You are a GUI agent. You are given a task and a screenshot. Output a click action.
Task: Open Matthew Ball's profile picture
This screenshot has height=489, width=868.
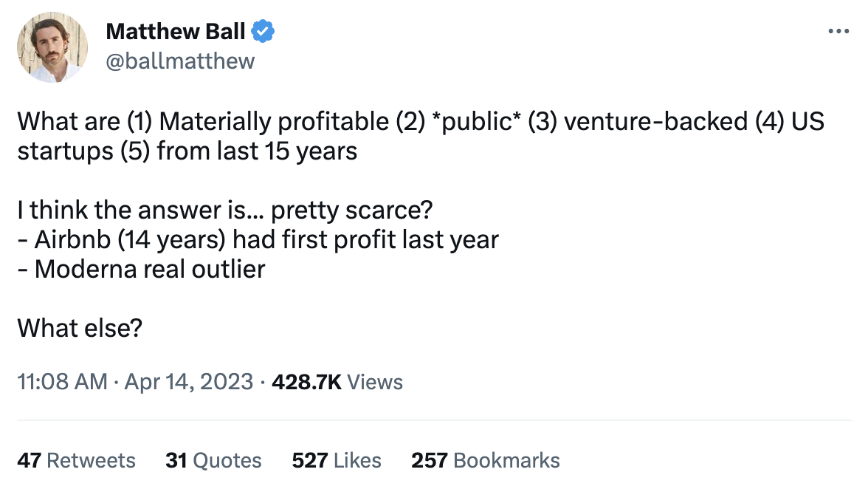pyautogui.click(x=51, y=47)
